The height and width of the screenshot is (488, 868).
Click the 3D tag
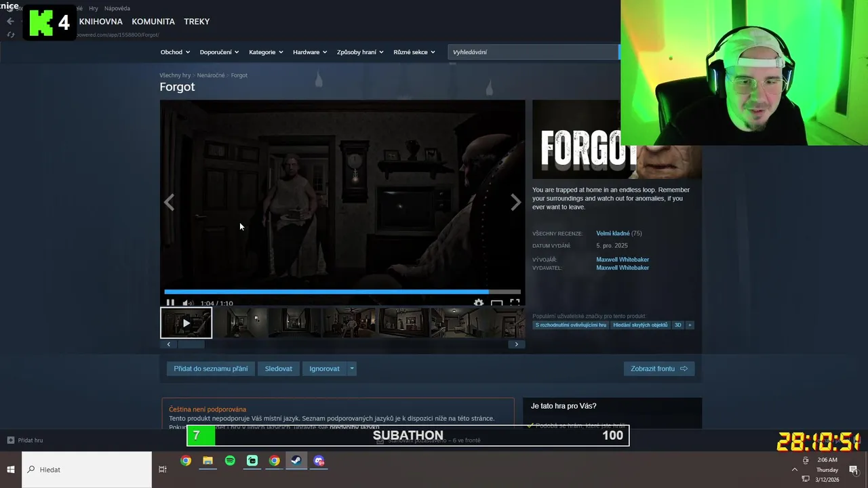tap(677, 325)
